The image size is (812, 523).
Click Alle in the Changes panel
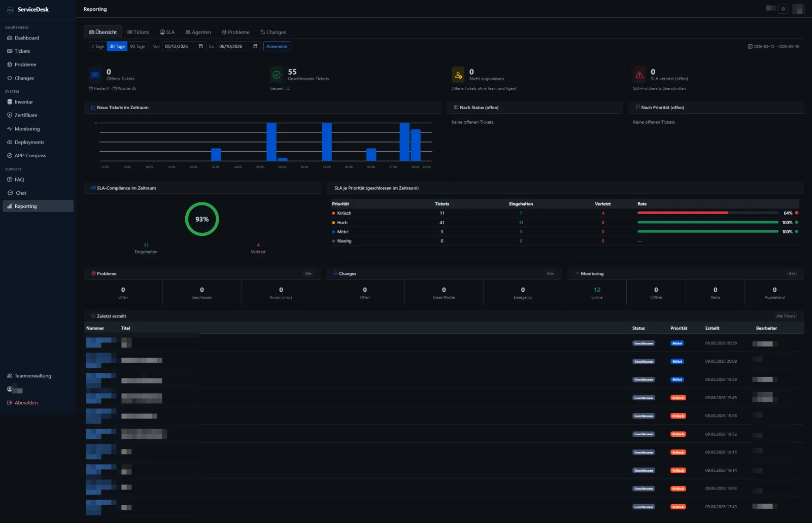[x=550, y=273]
